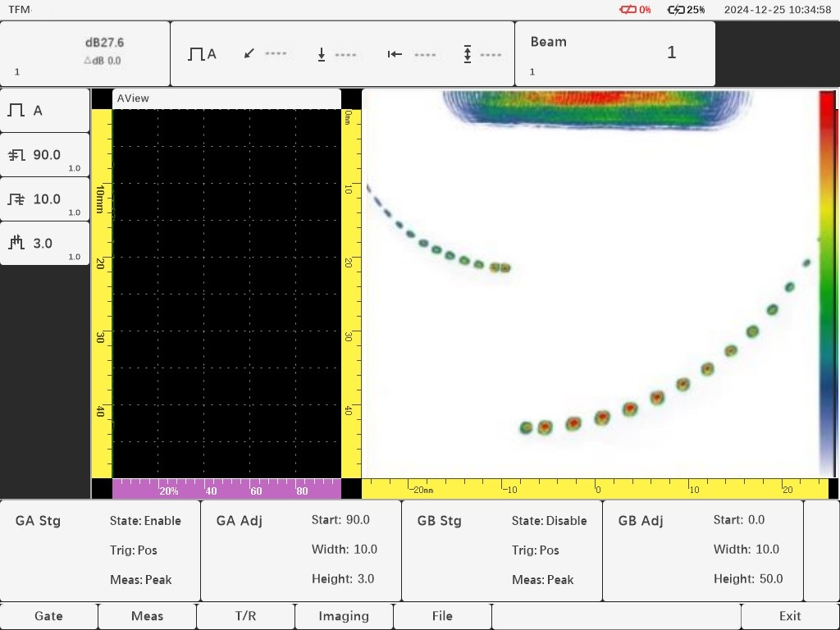Click the diagonal arrow sound path reading icon
The width and height of the screenshot is (840, 630).
[x=250, y=54]
